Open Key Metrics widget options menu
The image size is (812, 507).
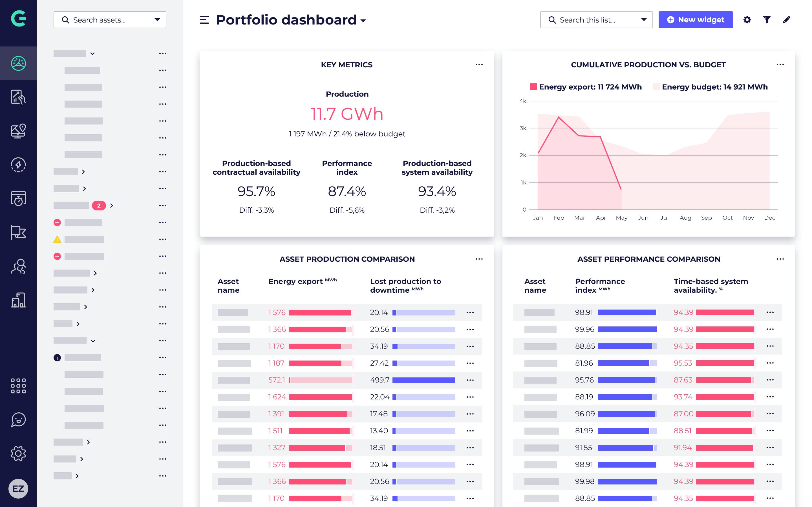point(479,65)
